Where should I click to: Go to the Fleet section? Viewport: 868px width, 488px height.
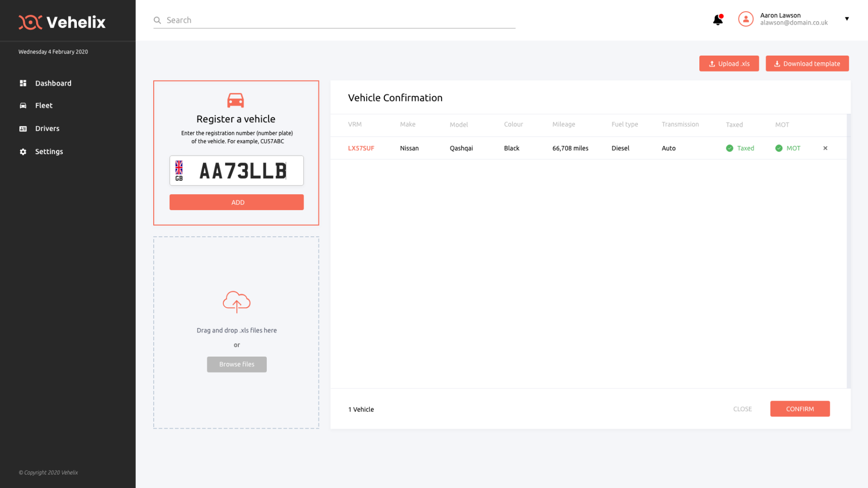43,106
